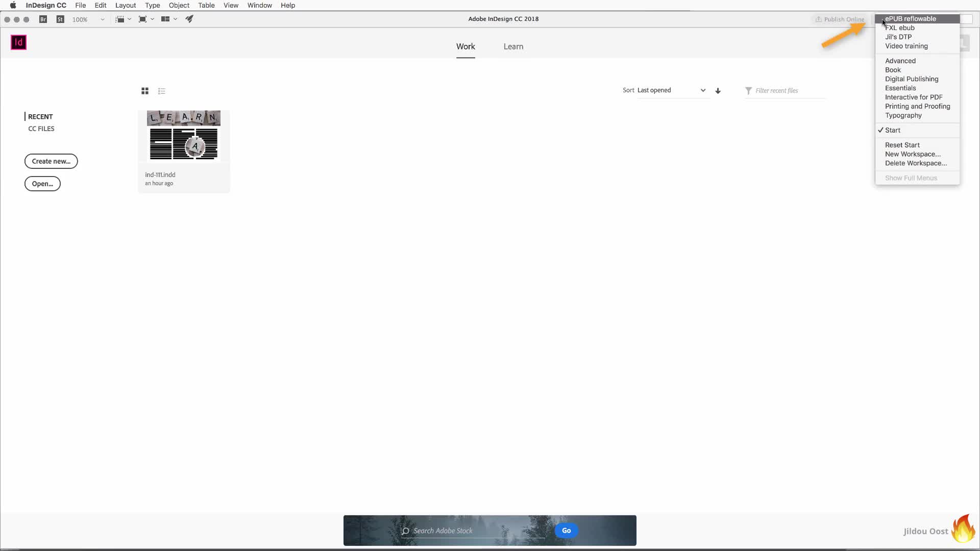Switch to the Learn tab
This screenshot has width=980, height=551.
point(513,47)
